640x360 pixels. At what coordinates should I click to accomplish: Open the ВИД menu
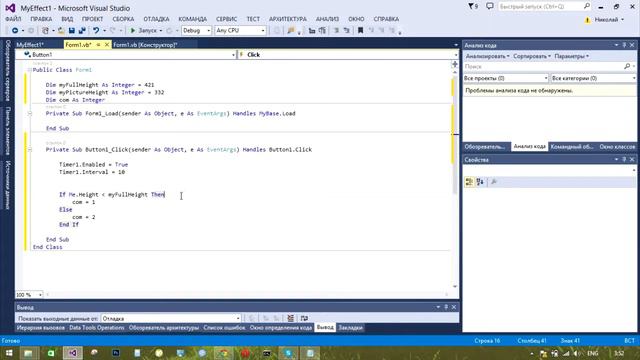coord(67,19)
